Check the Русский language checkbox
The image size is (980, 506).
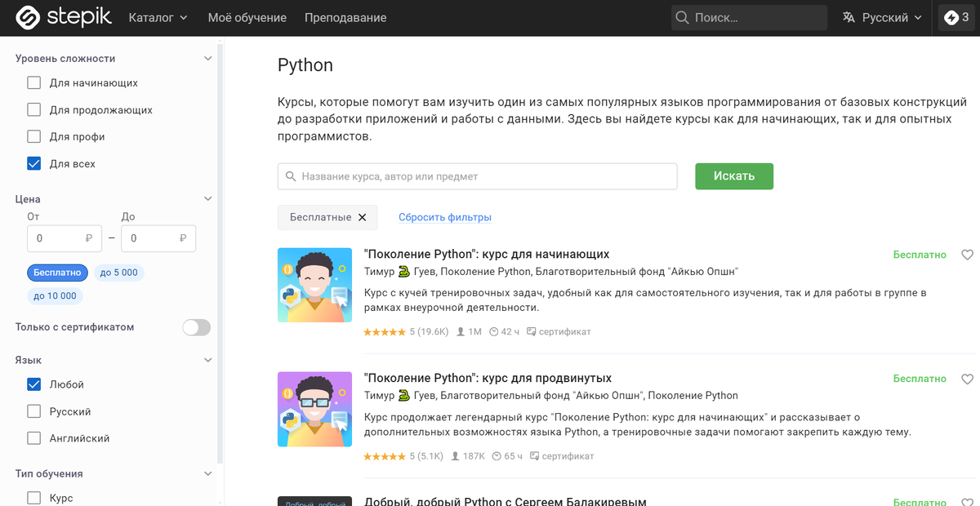click(33, 411)
